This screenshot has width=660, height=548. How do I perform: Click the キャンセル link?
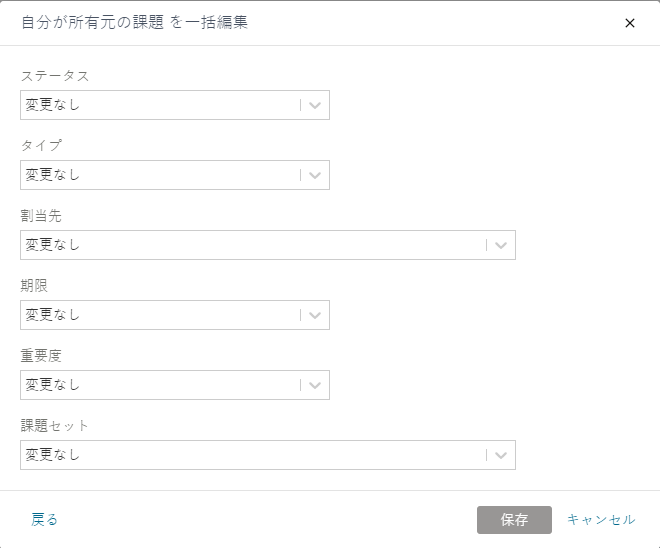[x=601, y=520]
